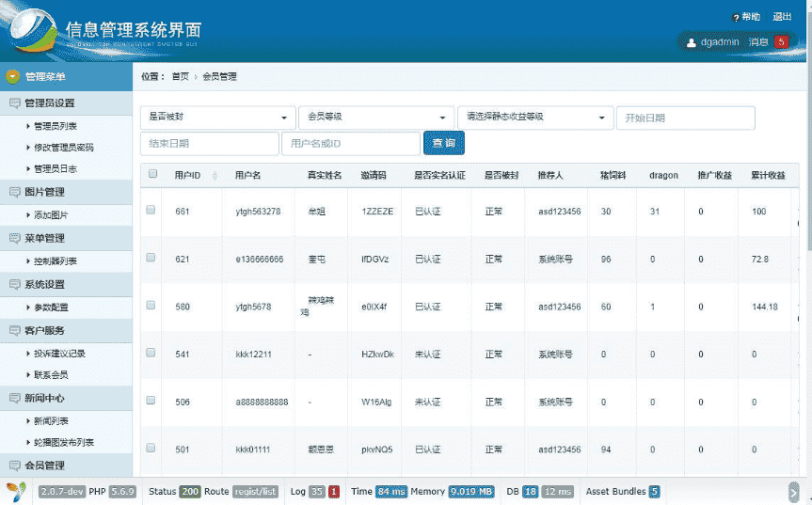Screen dimensions: 812x505
Task: Click the 查询 search button
Action: pyautogui.click(x=444, y=143)
